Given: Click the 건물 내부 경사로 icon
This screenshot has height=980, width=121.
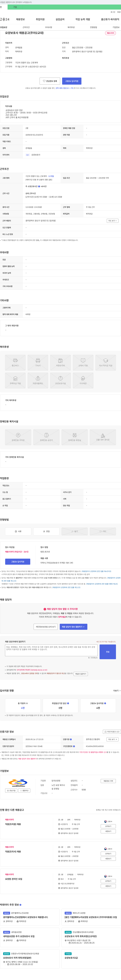Looking at the screenshot, I should pyautogui.click(x=103, y=437).
